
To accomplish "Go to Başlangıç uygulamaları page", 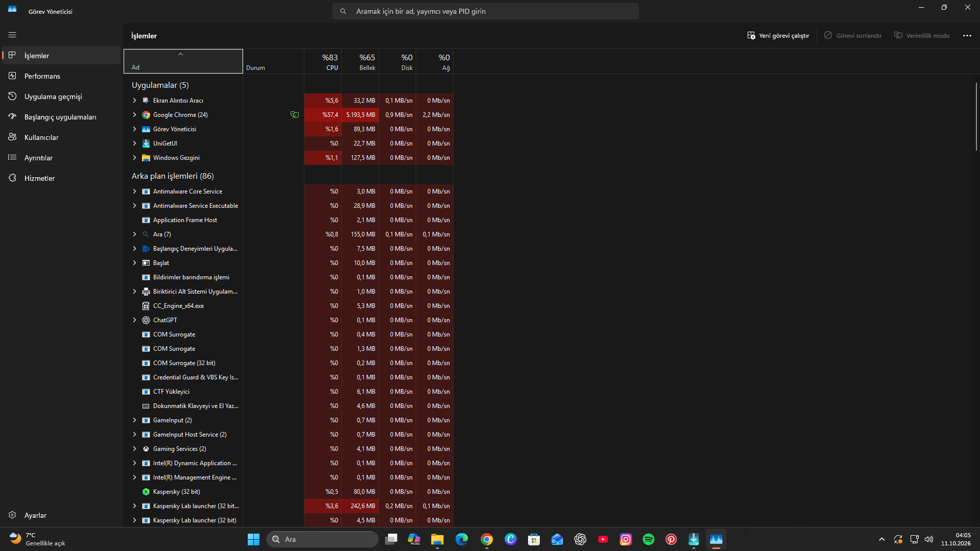I will coord(61,117).
